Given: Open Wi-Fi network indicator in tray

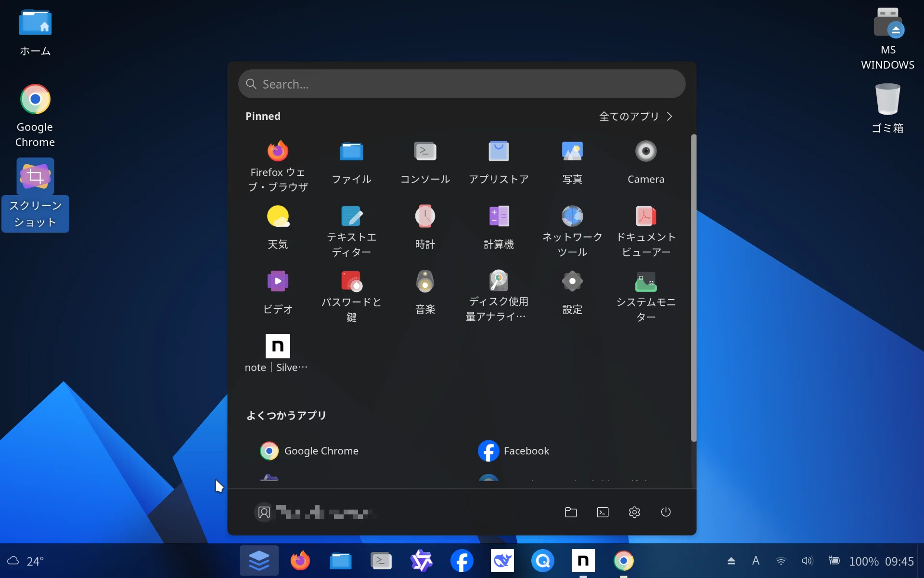Looking at the screenshot, I should click(781, 561).
